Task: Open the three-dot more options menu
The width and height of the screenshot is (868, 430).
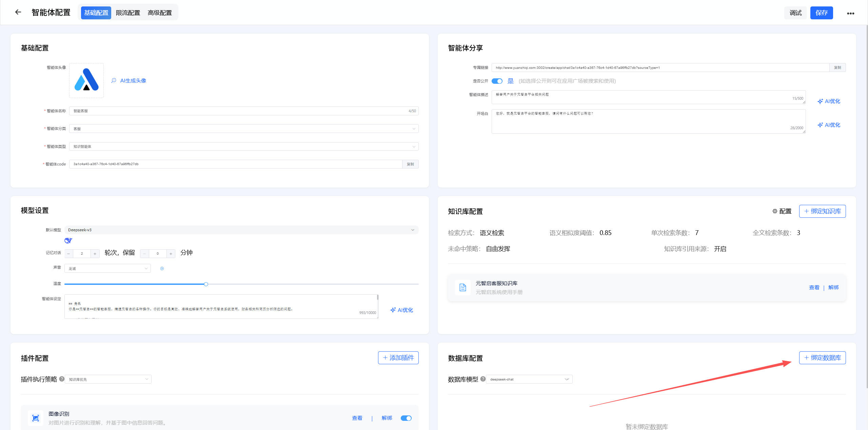Action: coord(850,13)
